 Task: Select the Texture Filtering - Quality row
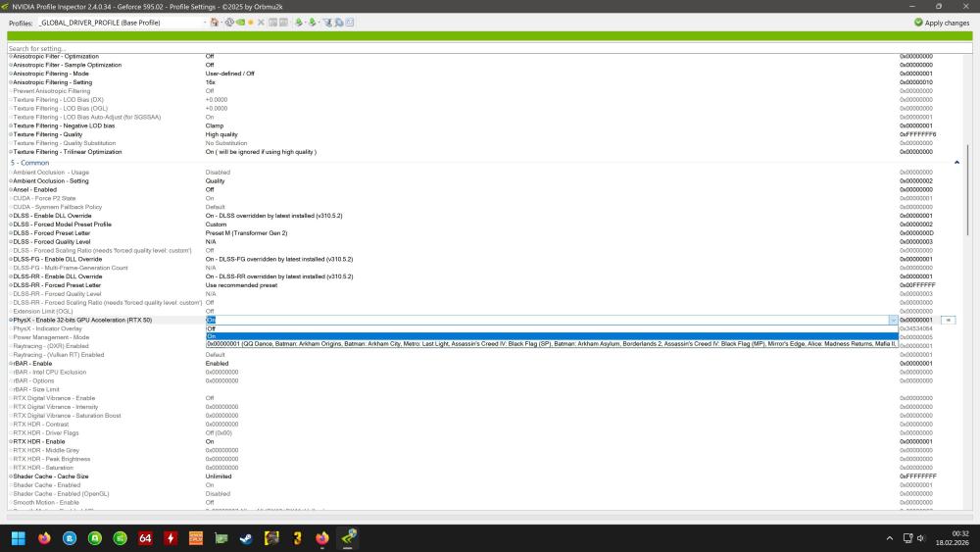(x=485, y=134)
